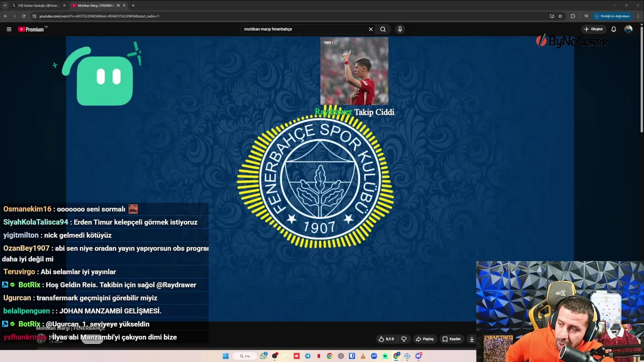Go back in the browser
The height and width of the screenshot is (362, 644).
point(6,16)
